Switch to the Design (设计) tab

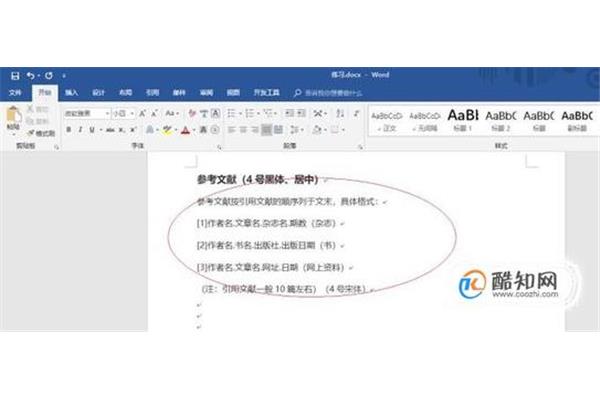(98, 93)
